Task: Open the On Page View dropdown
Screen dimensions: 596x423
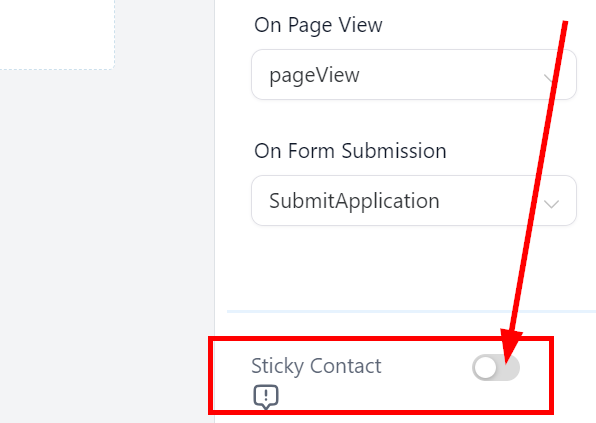Action: [414, 74]
